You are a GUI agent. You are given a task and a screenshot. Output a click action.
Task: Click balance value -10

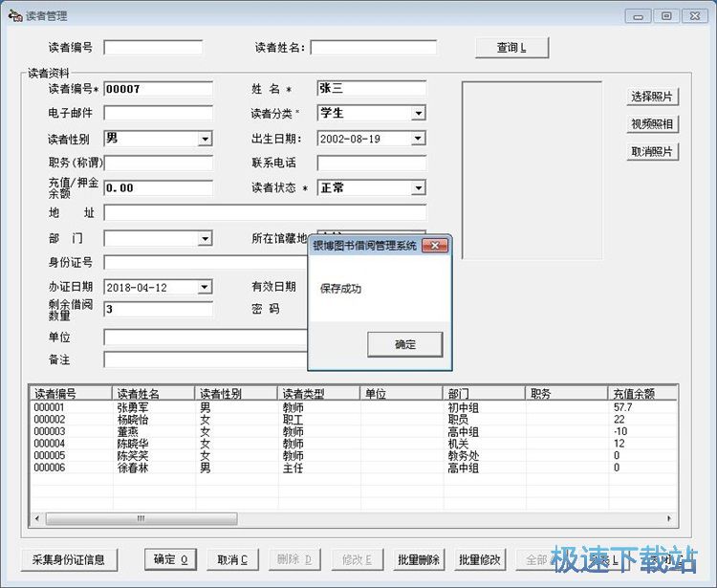pyautogui.click(x=620, y=431)
